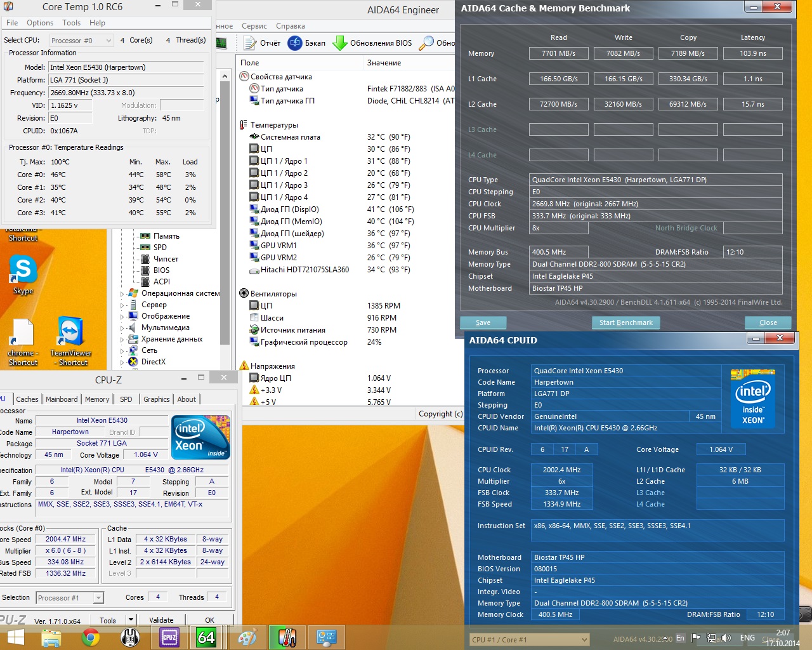Image resolution: width=812 pixels, height=650 pixels.
Task: Open the Сервис menu in AIDA64
Action: click(254, 26)
